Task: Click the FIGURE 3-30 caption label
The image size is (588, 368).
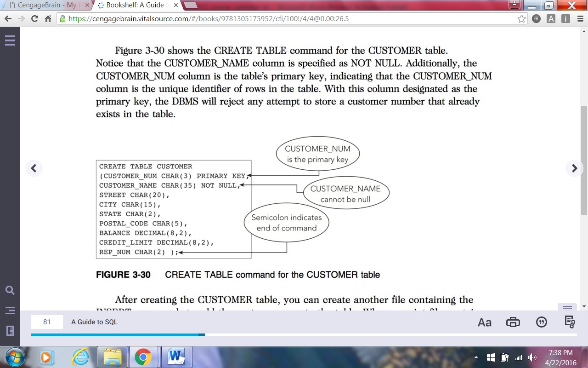Action: point(123,275)
